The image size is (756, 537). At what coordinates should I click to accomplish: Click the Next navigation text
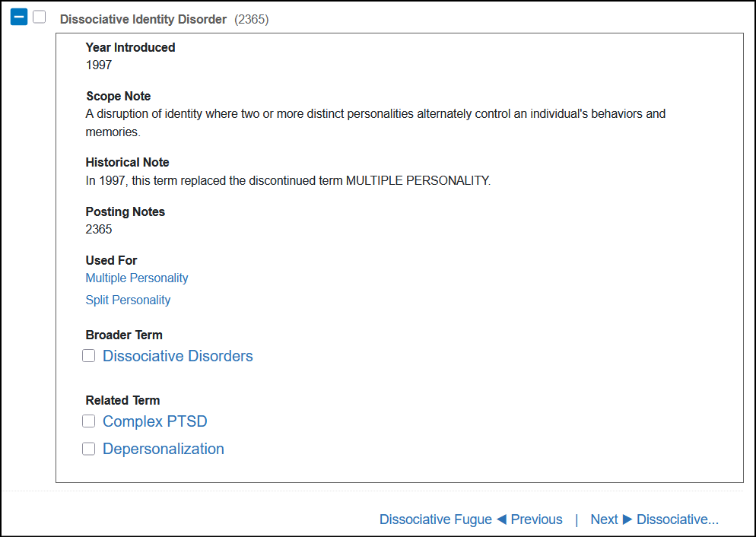coord(604,520)
